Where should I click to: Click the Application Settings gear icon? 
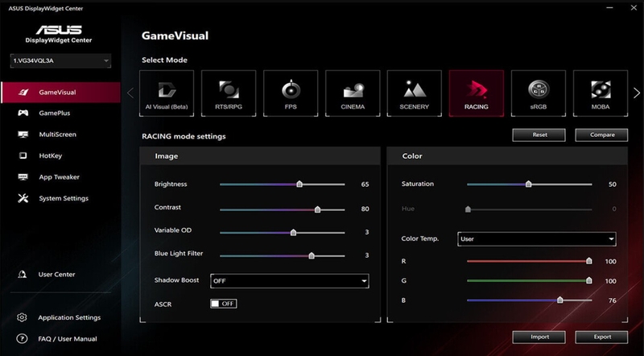pyautogui.click(x=22, y=317)
